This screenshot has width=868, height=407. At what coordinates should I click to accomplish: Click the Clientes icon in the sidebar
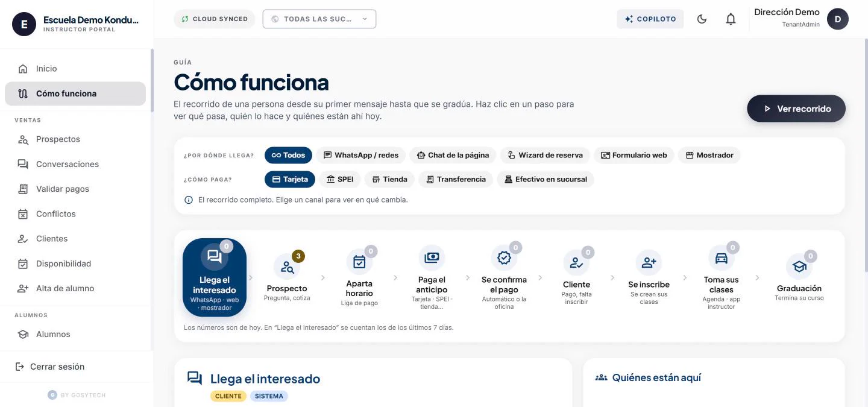23,239
